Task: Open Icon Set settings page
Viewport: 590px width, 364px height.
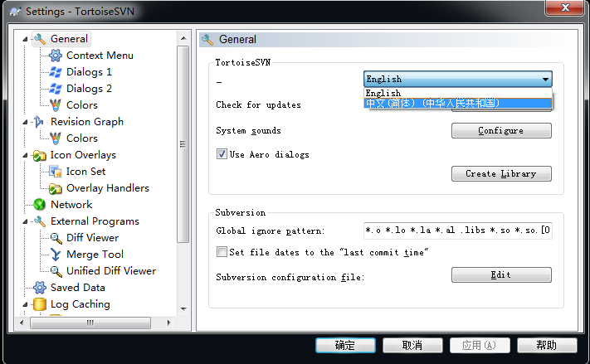Action: [85, 172]
